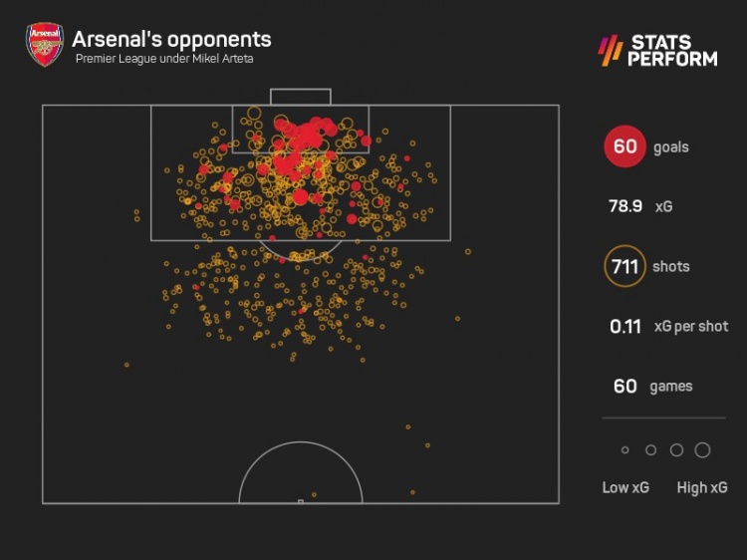The image size is (747, 560).
Task: Click the smallest Low xG legend circle
Action: [625, 450]
